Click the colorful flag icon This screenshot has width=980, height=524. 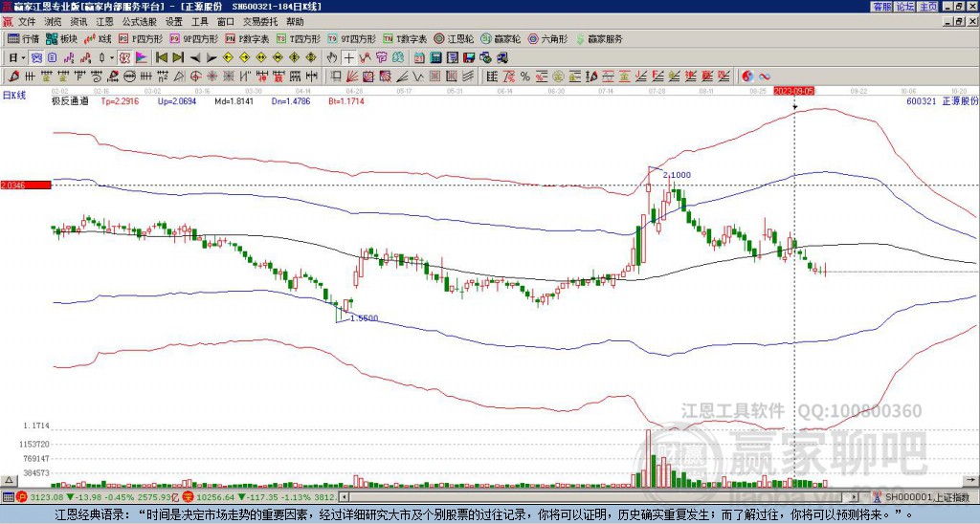coord(142,57)
